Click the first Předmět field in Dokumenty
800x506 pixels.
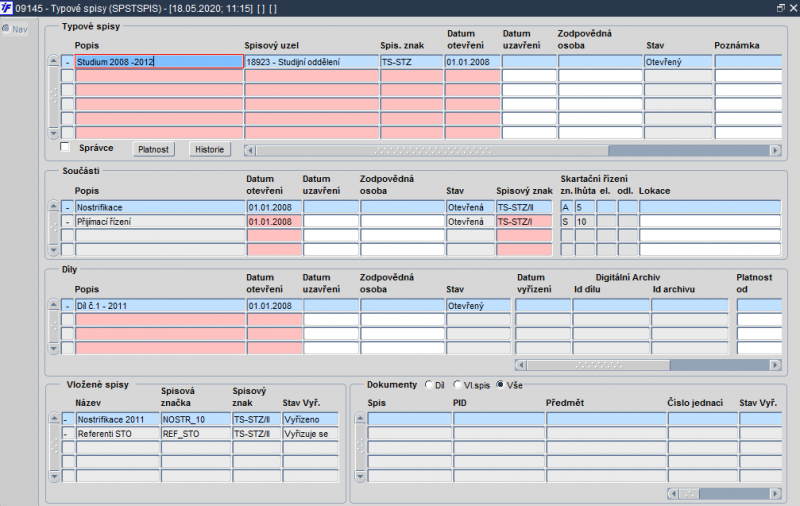(x=606, y=419)
